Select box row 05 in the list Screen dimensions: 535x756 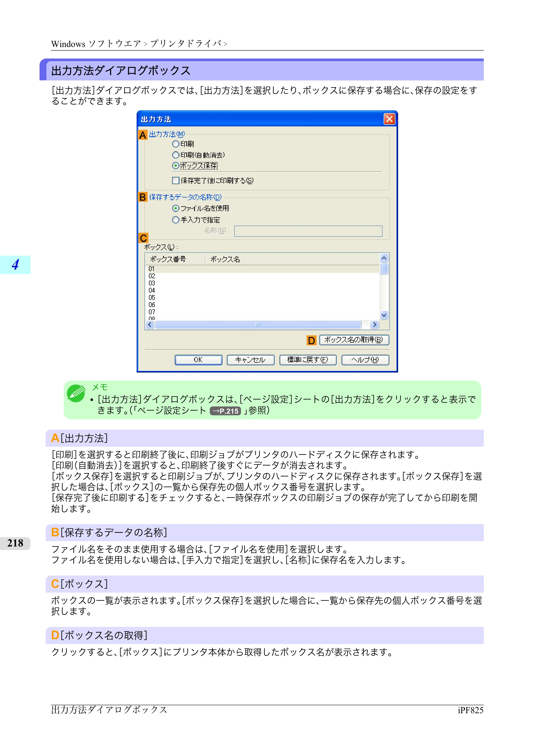click(262, 298)
